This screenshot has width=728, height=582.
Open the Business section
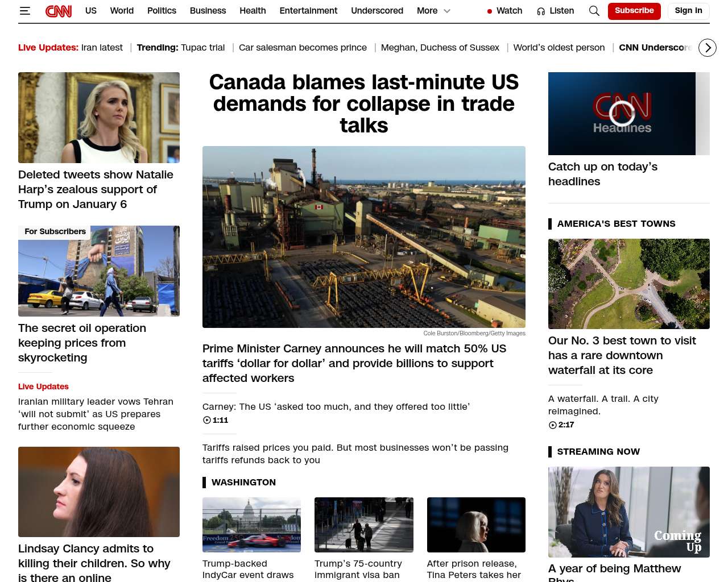[x=208, y=11]
